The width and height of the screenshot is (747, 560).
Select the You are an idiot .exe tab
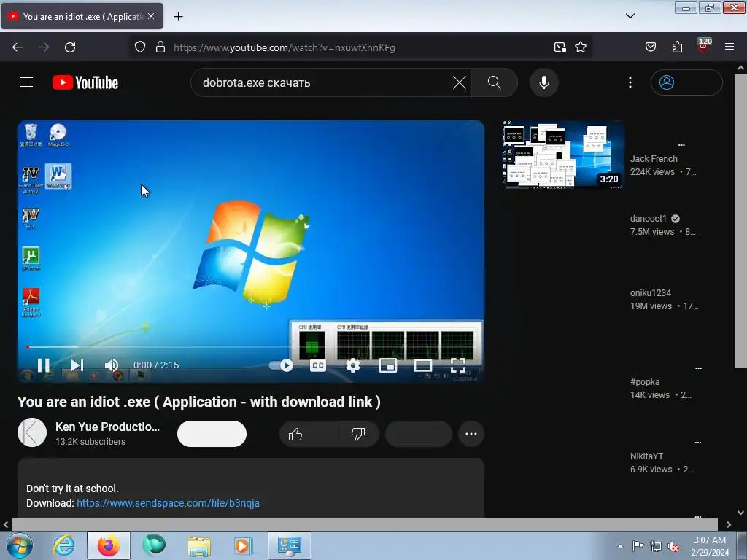[82, 16]
